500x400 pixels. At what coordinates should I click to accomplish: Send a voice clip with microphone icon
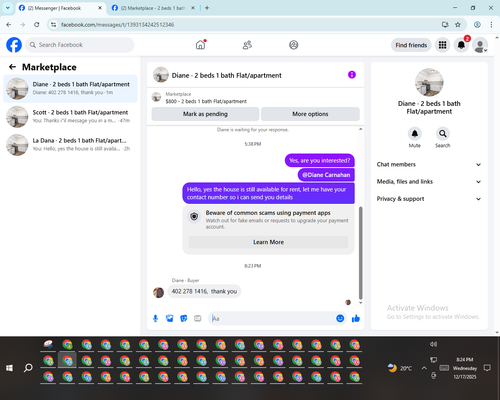pos(155,318)
